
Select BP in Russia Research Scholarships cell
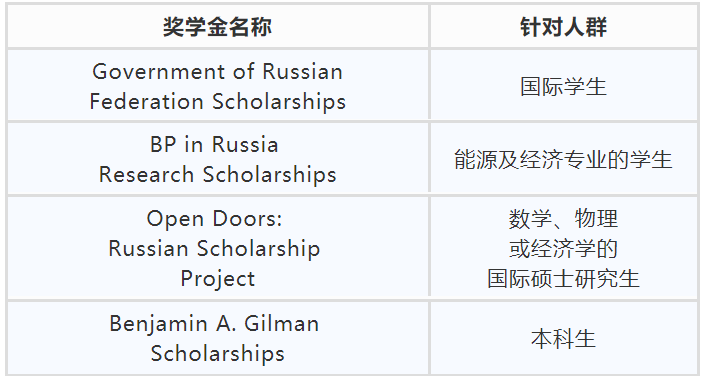tap(218, 159)
